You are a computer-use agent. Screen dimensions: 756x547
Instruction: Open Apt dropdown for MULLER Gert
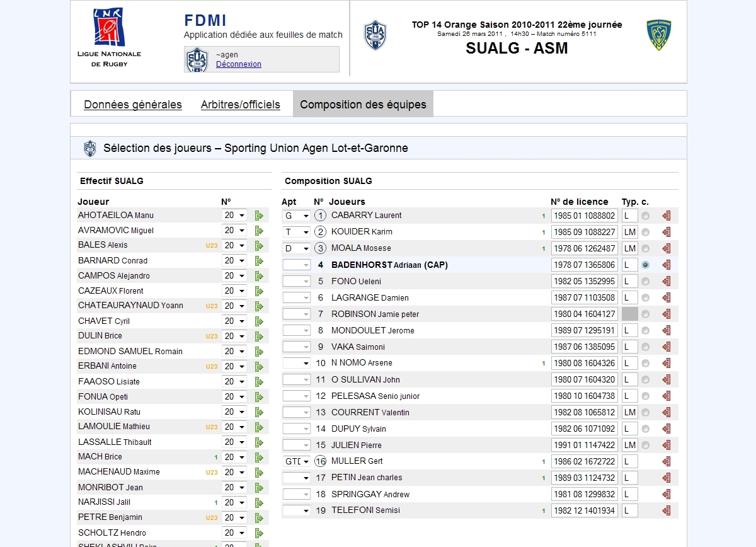[296, 461]
